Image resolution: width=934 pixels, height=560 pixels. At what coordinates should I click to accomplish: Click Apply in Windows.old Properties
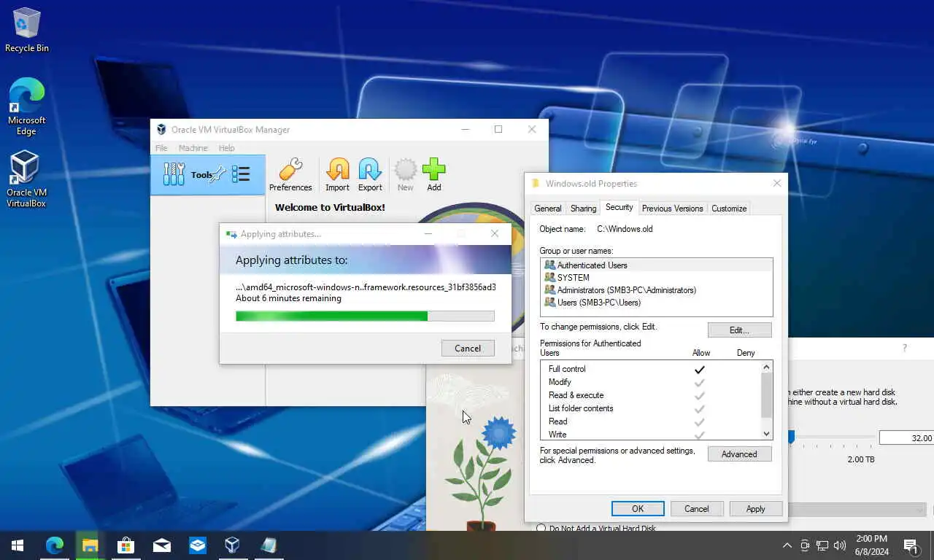tap(755, 508)
